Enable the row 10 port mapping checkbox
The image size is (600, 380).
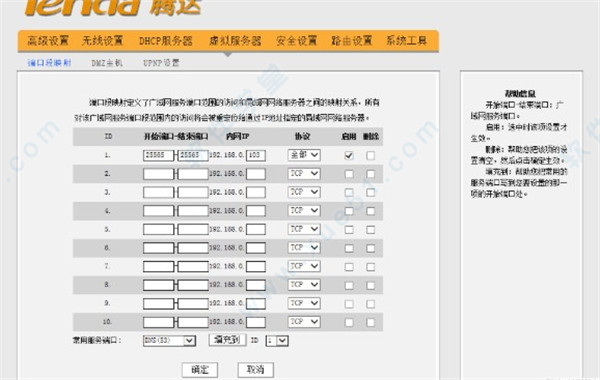349,322
